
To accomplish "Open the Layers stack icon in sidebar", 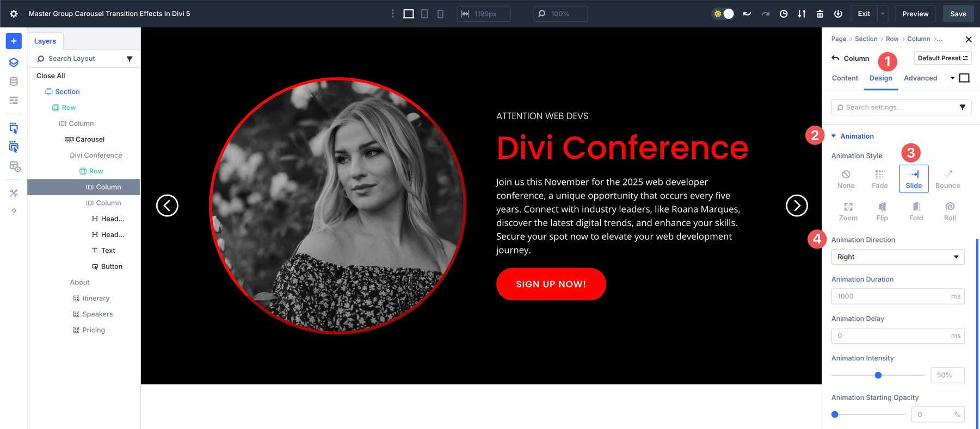I will pyautogui.click(x=14, y=63).
